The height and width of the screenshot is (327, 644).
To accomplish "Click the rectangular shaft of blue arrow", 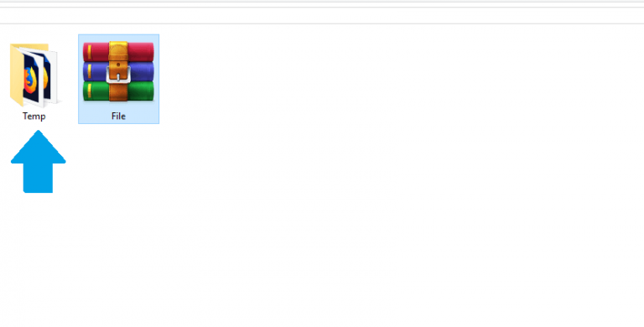I will [39, 178].
